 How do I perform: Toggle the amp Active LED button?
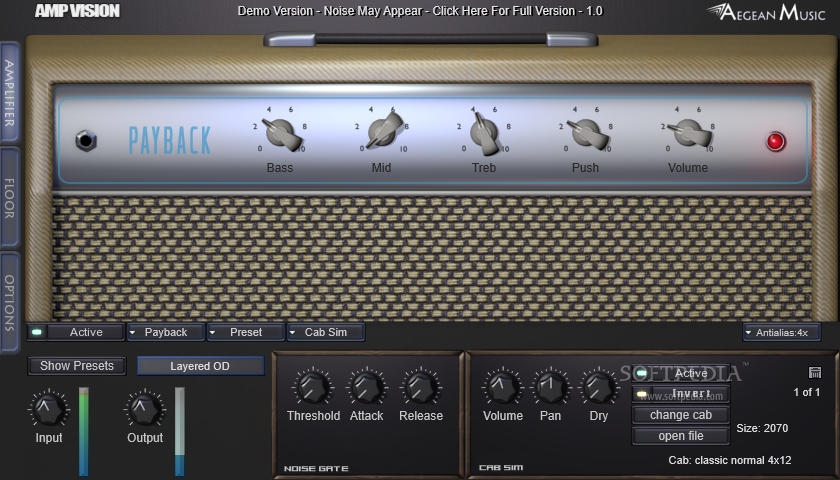37,332
